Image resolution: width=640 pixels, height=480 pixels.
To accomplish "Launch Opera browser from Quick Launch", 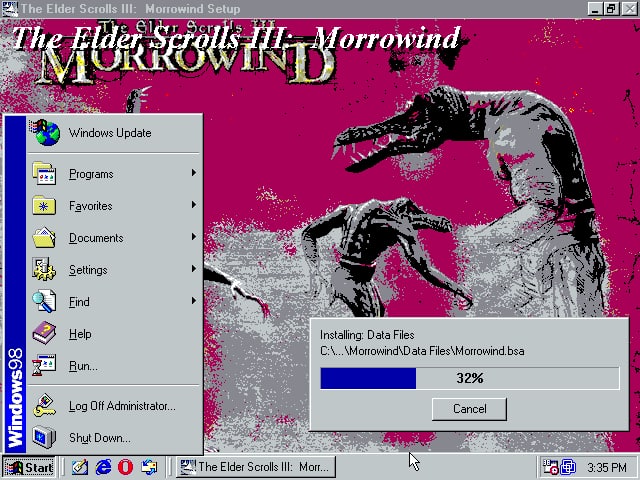I will pyautogui.click(x=126, y=467).
